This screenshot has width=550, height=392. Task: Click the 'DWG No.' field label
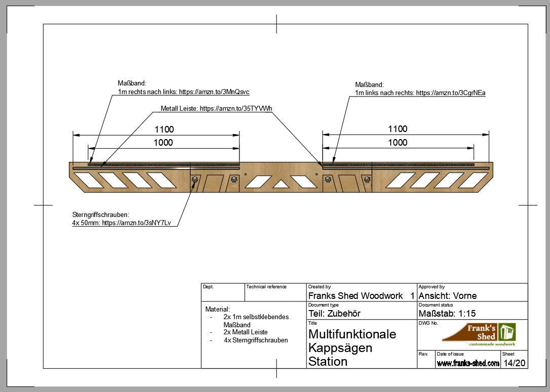tap(428, 323)
